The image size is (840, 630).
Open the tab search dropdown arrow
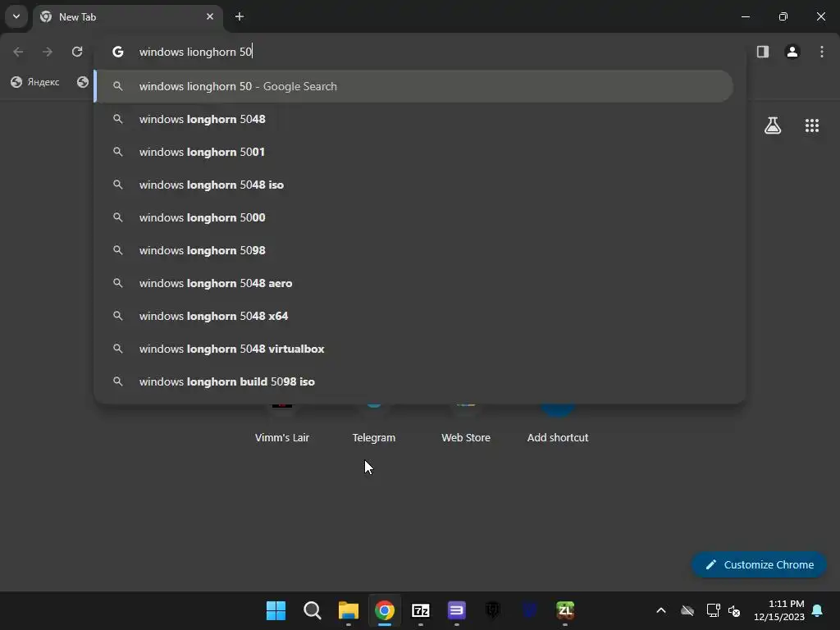[16, 16]
